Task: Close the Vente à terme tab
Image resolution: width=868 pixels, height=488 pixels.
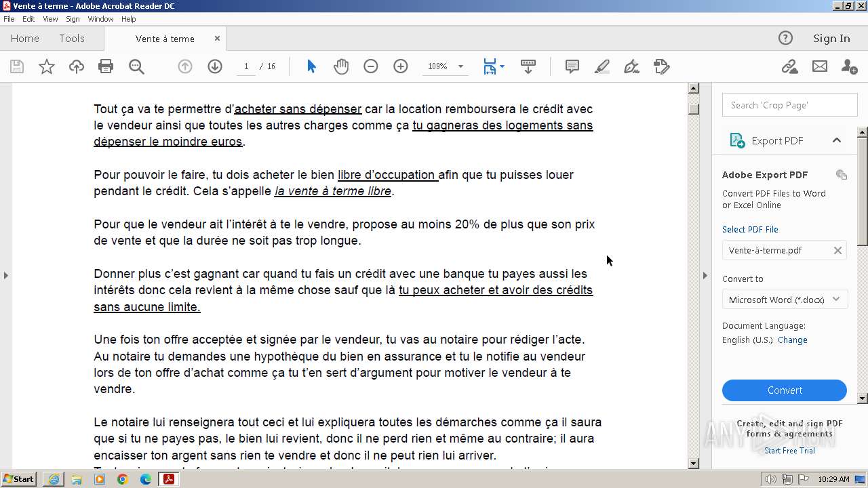Action: point(217,39)
